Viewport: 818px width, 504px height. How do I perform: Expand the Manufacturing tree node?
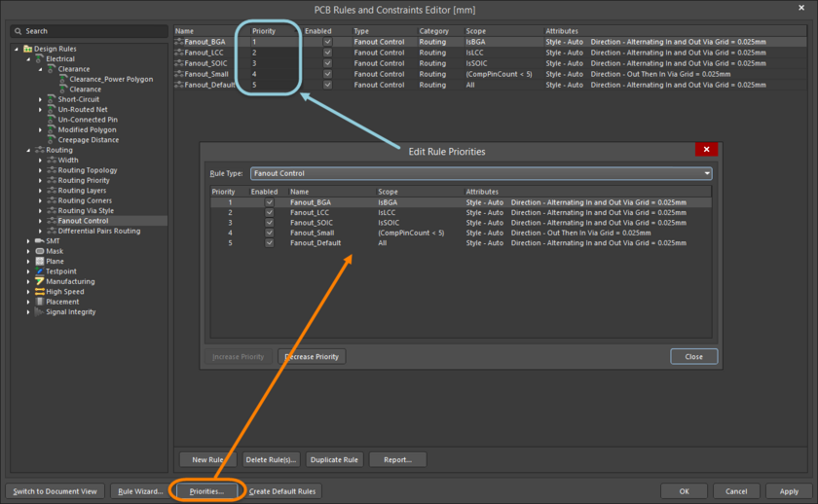(x=28, y=281)
